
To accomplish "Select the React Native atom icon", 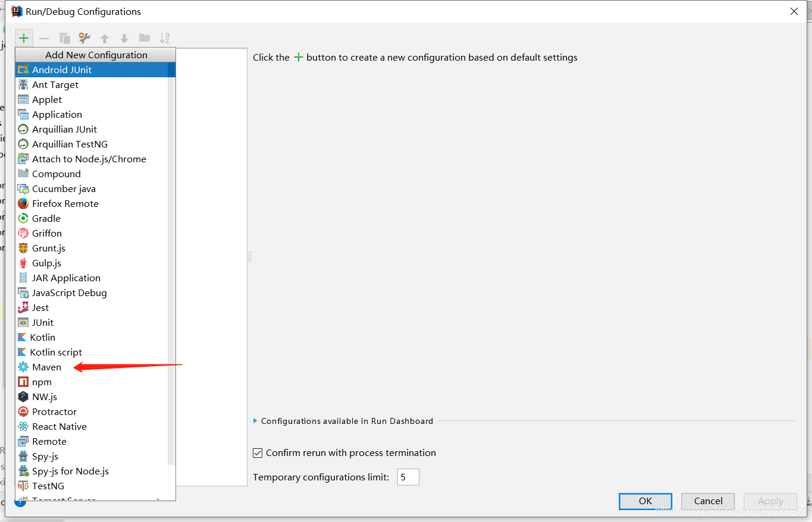I will [23, 426].
